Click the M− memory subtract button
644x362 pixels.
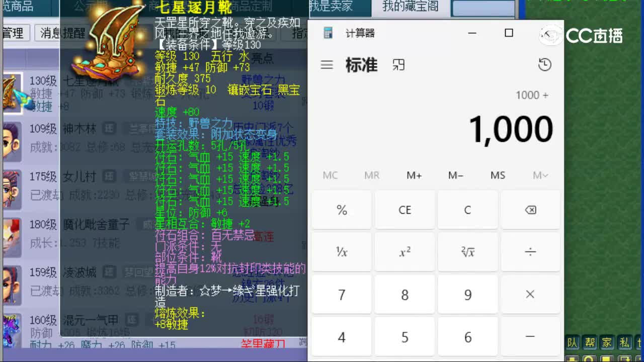point(456,175)
